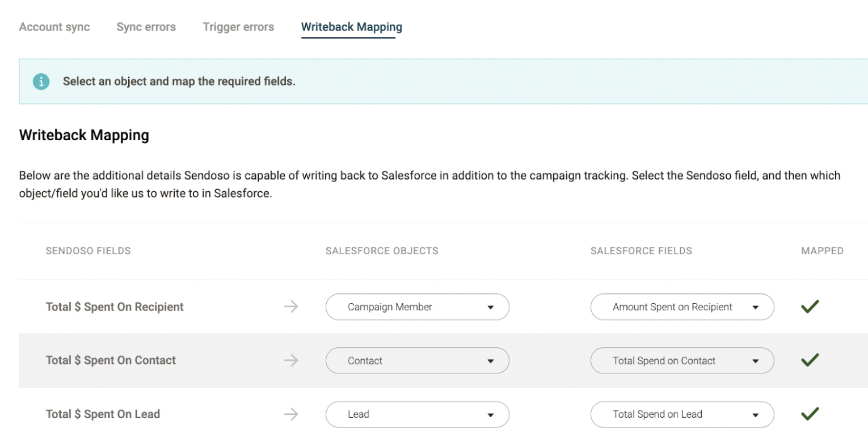Open the Contact object dropdown

point(418,360)
